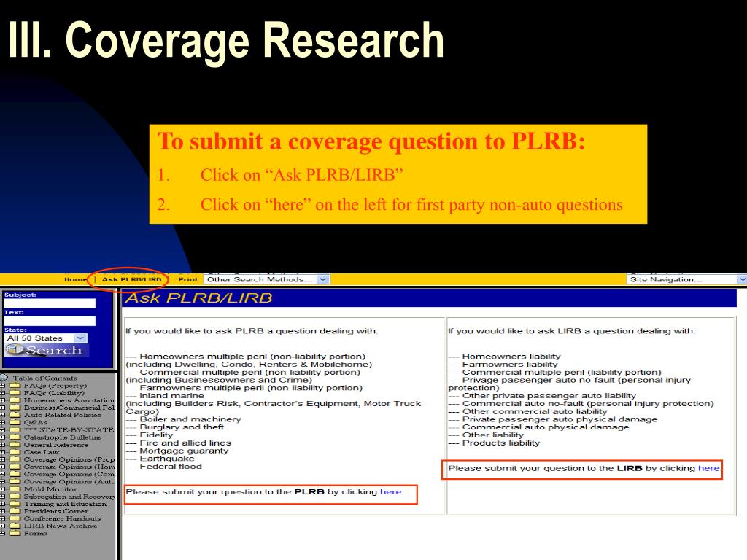This screenshot has height=560, width=747.
Task: Select the 'Mold Monitor' tree label
Action: pos(50,489)
